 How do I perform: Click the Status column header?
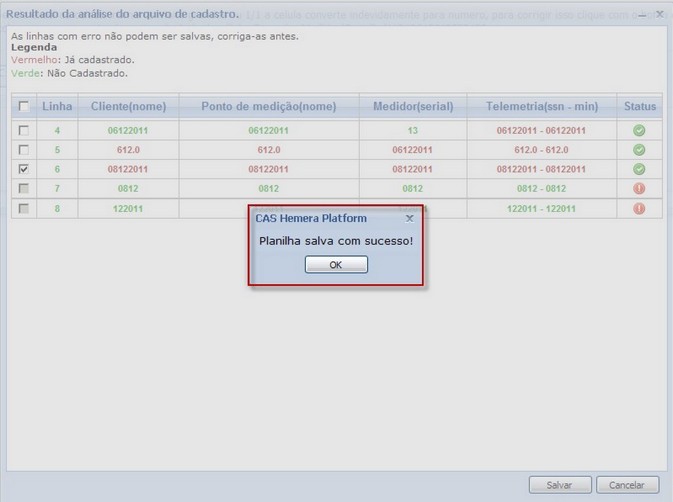640,107
